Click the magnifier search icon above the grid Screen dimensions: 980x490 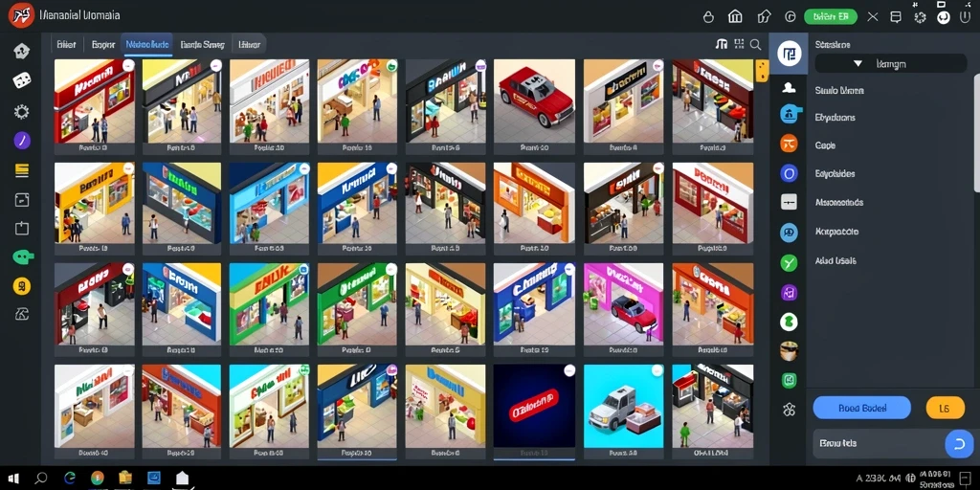click(x=755, y=44)
